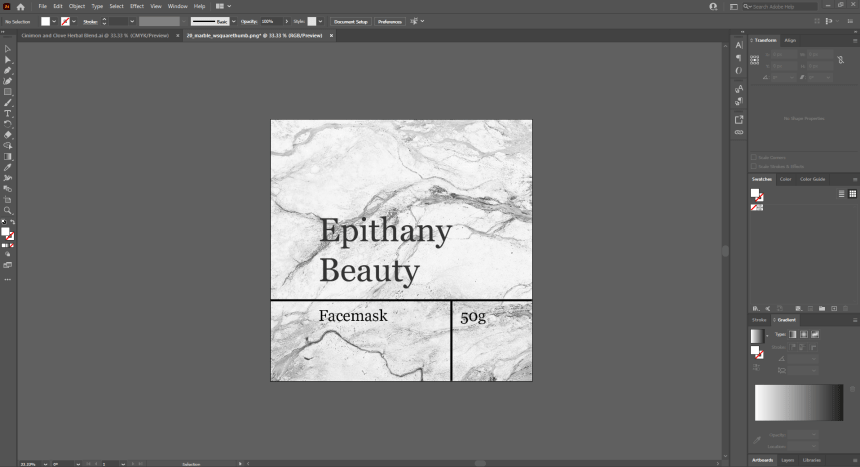Image resolution: width=860 pixels, height=467 pixels.
Task: Enable Scale Strokes & Effects checkbox
Action: [x=753, y=166]
